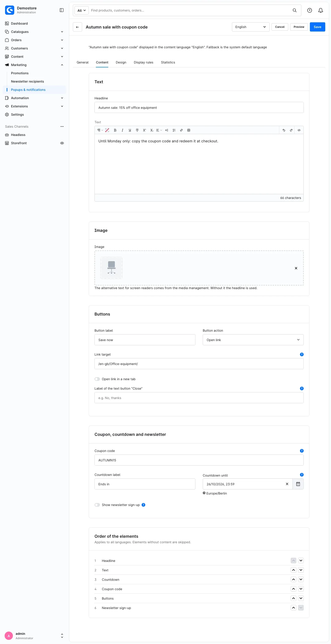Screen dimensions: 331x644
Task: Open text alignment dropdown in editor
Action: [159, 130]
